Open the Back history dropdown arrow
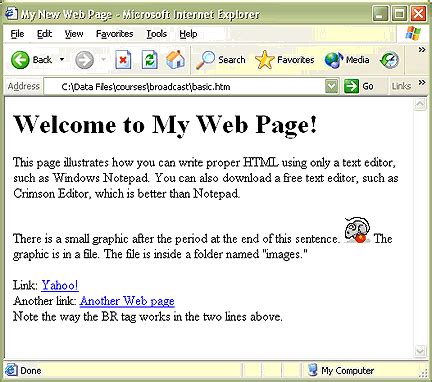The width and height of the screenshot is (432, 382). 62,60
